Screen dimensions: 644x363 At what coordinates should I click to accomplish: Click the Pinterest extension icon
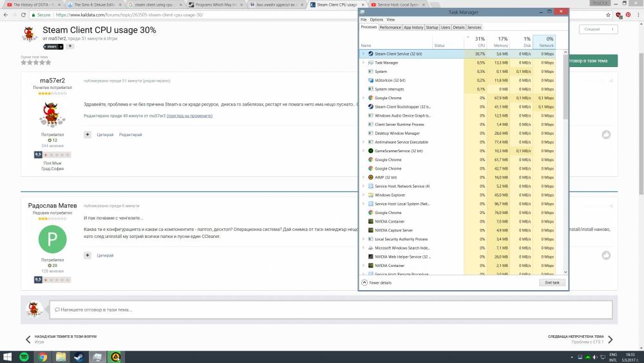[x=628, y=15]
